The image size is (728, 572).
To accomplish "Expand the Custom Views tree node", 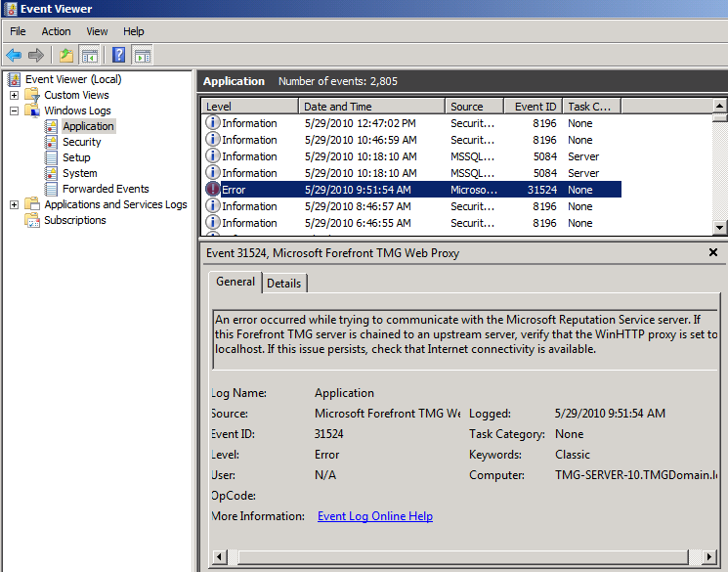I will click(x=15, y=95).
